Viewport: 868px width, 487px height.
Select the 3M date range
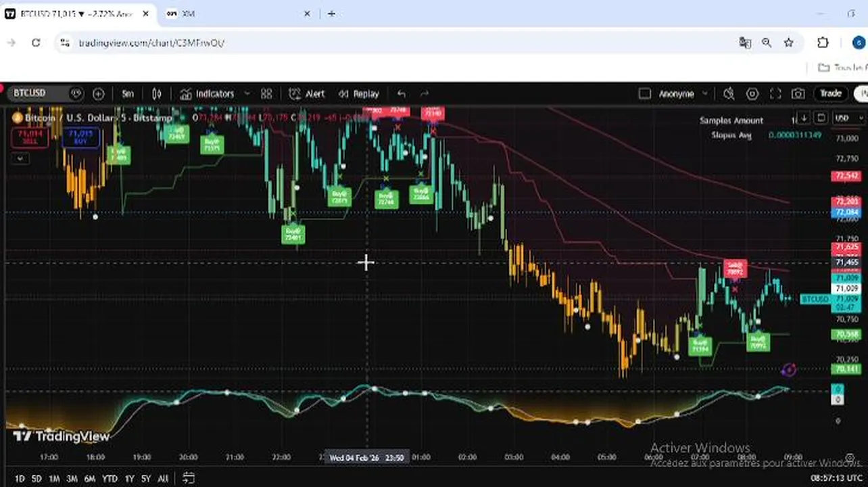click(x=72, y=479)
